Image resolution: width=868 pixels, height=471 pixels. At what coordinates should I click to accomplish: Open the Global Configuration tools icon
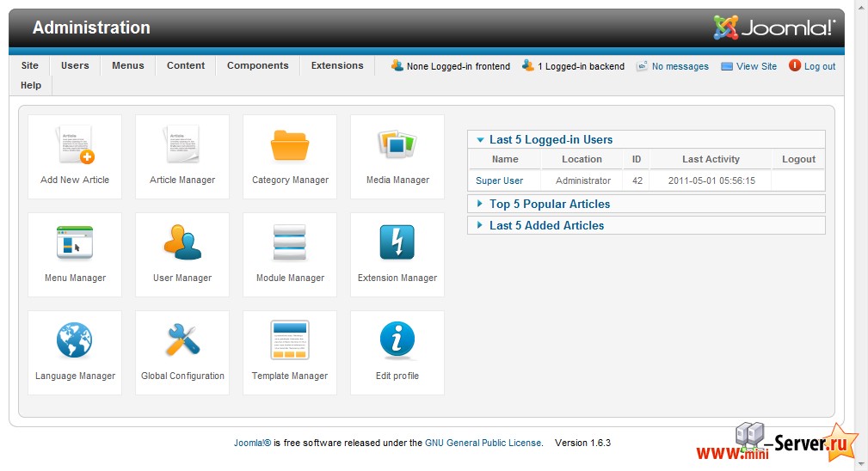(x=182, y=339)
